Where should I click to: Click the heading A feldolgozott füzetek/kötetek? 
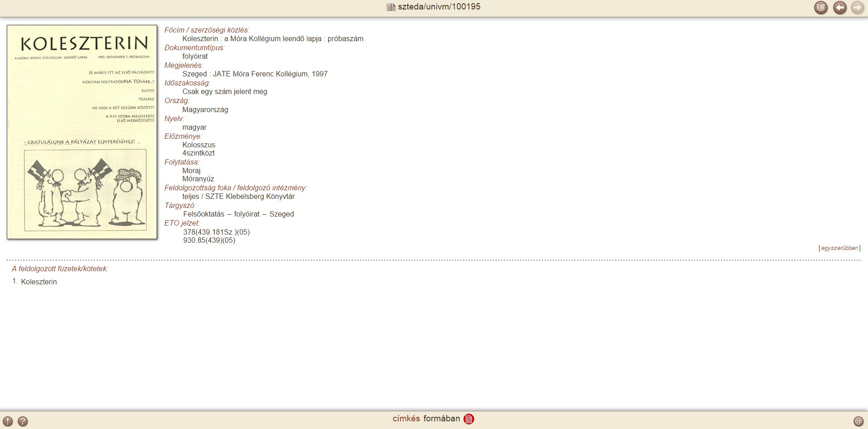coord(60,269)
